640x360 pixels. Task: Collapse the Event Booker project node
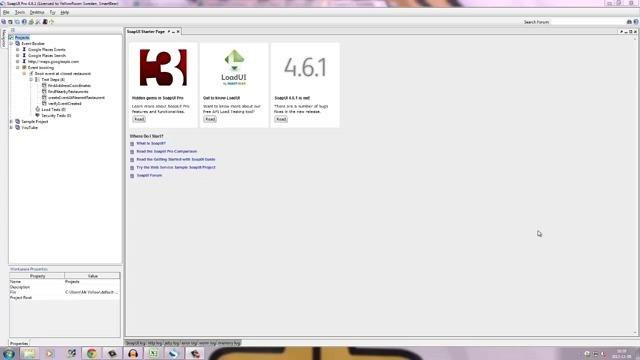click(x=11, y=43)
